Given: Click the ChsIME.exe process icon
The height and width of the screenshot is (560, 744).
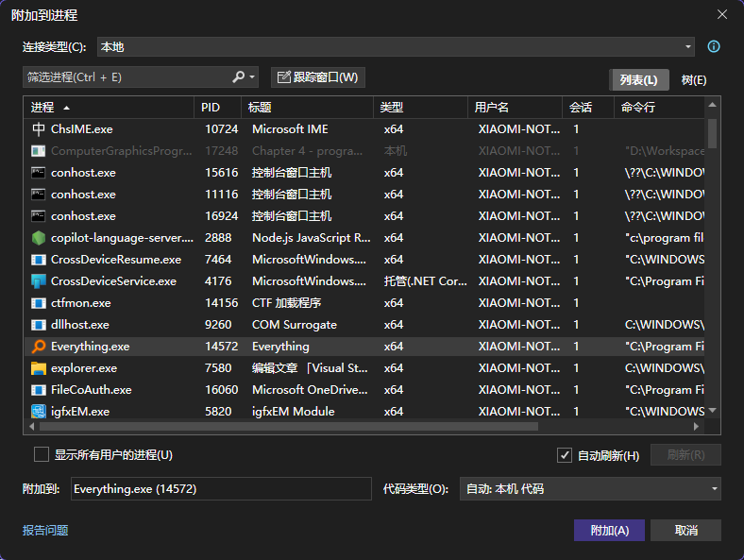Looking at the screenshot, I should (x=38, y=129).
